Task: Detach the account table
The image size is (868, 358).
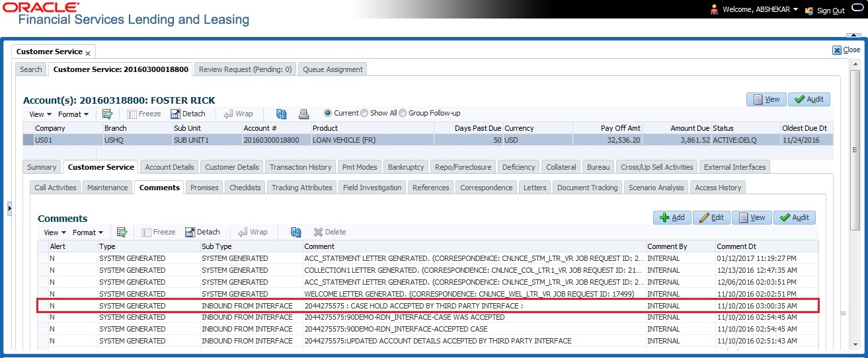Action: click(x=188, y=114)
